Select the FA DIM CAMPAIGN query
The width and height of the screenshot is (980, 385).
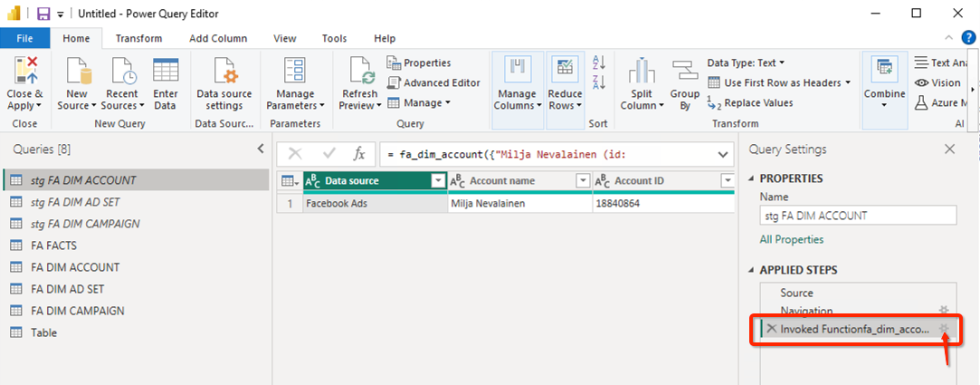136,311
